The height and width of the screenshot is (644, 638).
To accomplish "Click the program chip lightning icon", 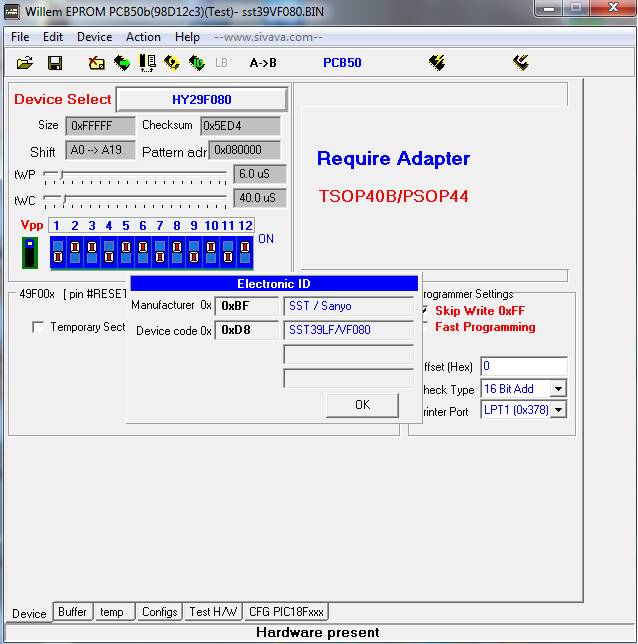I will (x=437, y=63).
